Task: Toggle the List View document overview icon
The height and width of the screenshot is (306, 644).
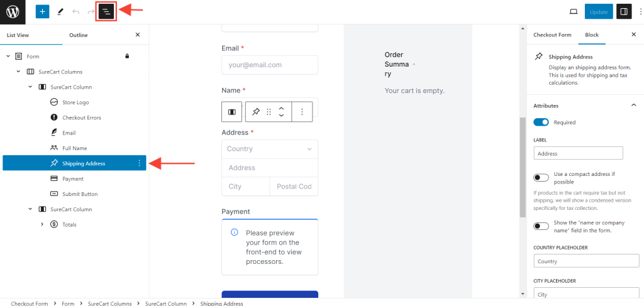Action: pos(106,12)
